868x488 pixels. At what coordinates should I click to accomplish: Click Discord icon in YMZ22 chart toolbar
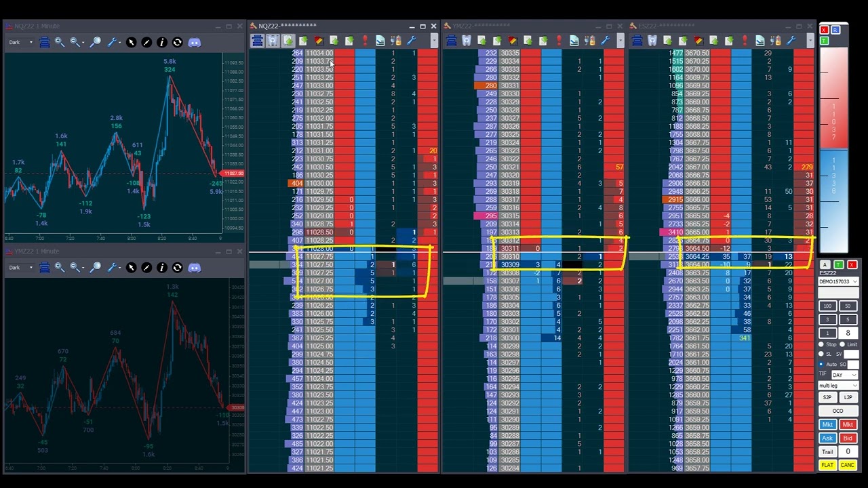pyautogui.click(x=194, y=268)
